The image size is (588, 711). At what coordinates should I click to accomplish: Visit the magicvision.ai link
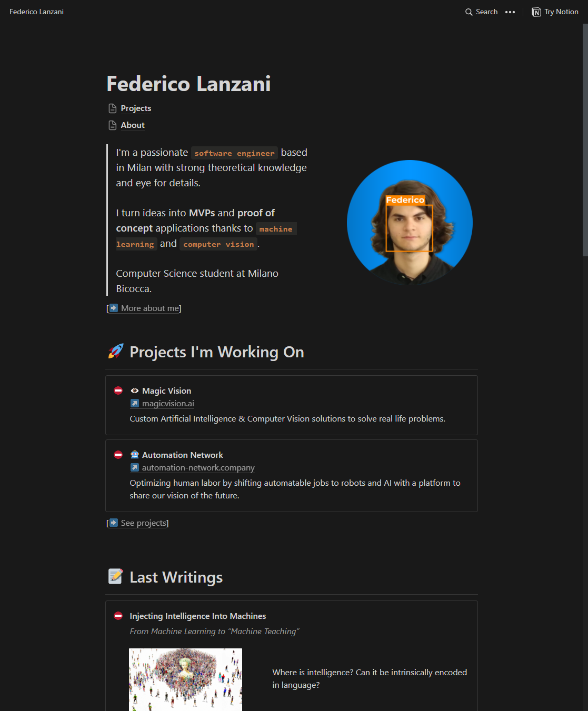point(168,404)
